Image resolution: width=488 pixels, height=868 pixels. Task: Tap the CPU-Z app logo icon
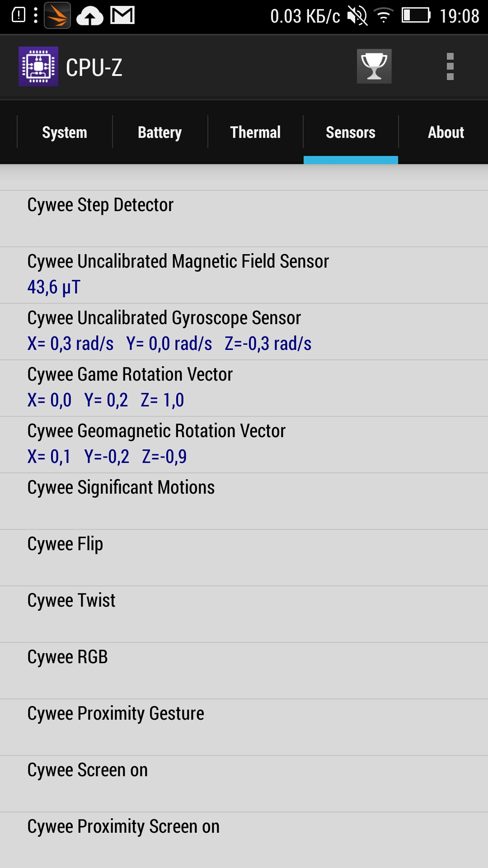click(x=38, y=66)
